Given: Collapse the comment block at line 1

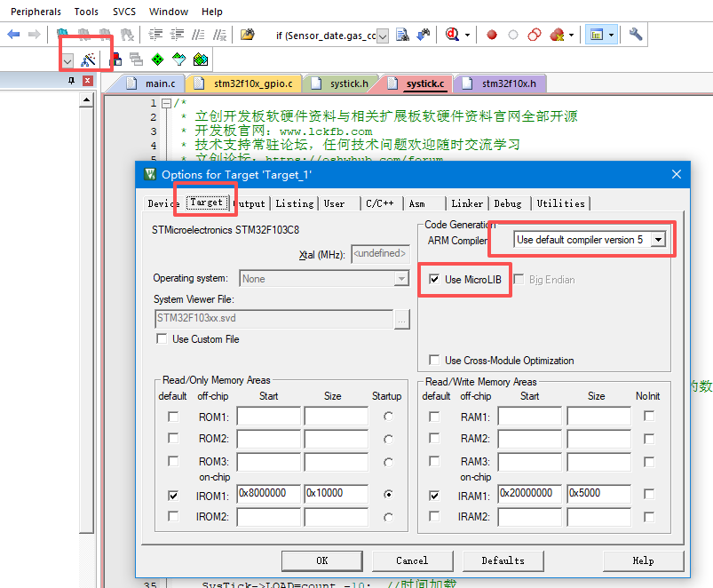Looking at the screenshot, I should 166,103.
